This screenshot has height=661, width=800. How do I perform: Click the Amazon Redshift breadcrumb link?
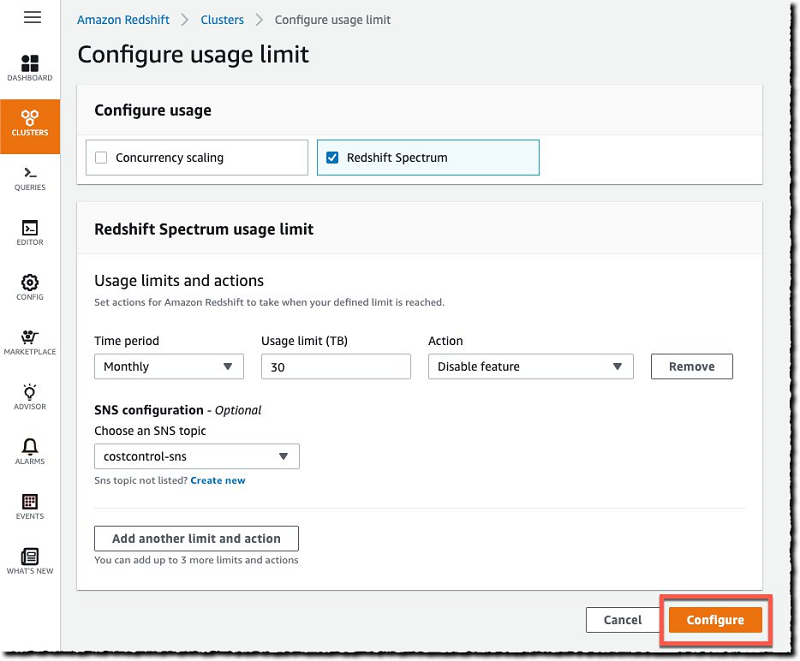pyautogui.click(x=121, y=20)
